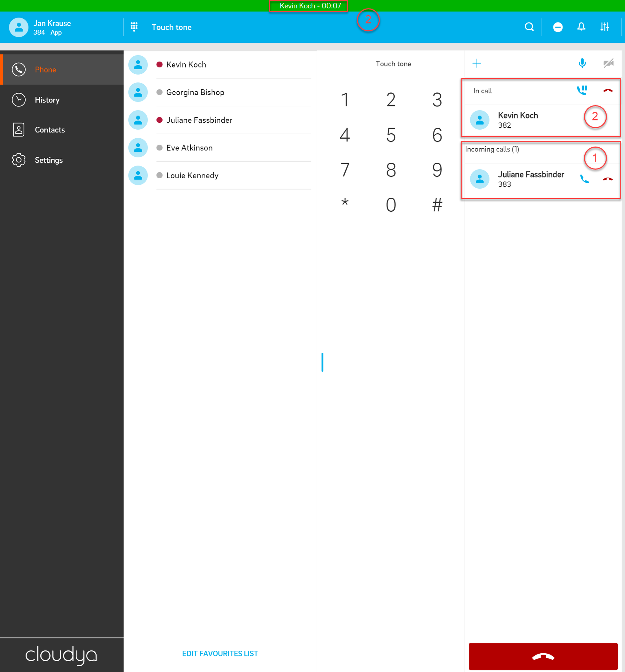Viewport: 625px width, 672px height.
Task: Open the Settings section
Action: (x=49, y=160)
